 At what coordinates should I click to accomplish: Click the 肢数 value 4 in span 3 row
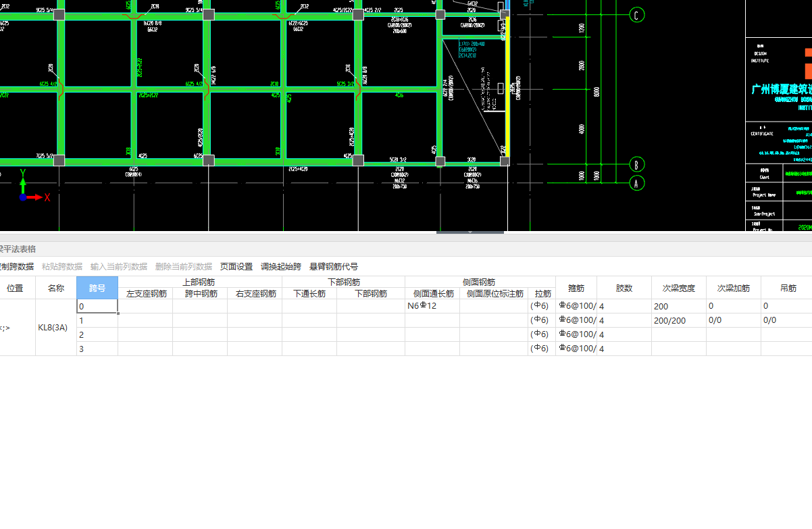pos(624,349)
